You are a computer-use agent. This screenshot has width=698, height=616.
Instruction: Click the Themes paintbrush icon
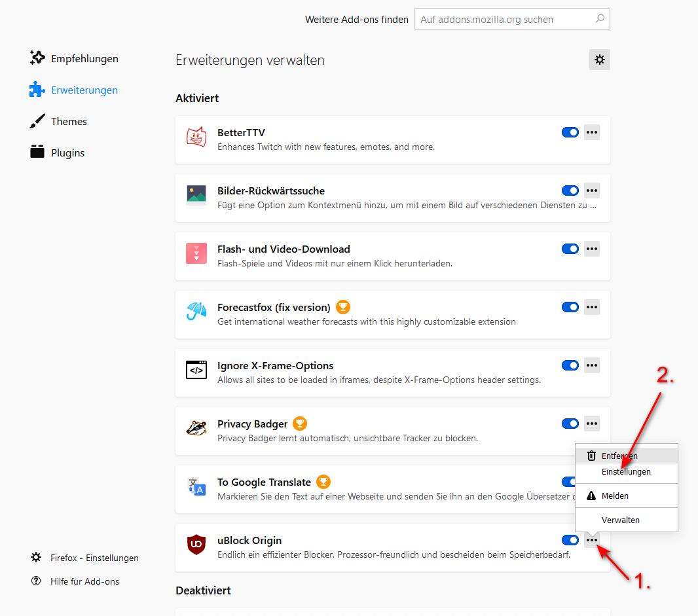37,121
